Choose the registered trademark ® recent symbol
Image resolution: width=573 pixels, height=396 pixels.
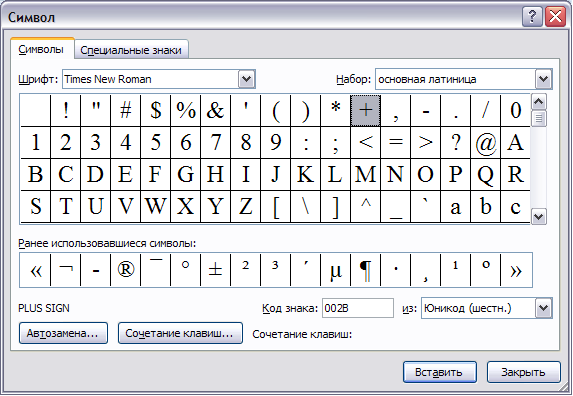(x=126, y=270)
